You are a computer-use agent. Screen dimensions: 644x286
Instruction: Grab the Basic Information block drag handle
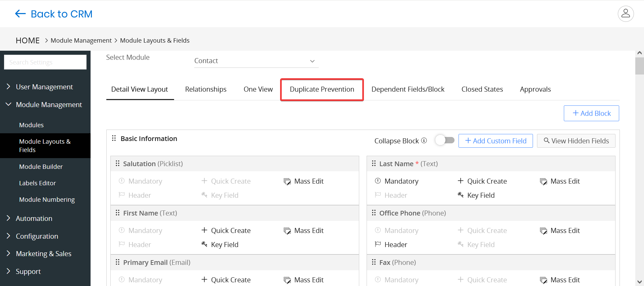pos(114,138)
